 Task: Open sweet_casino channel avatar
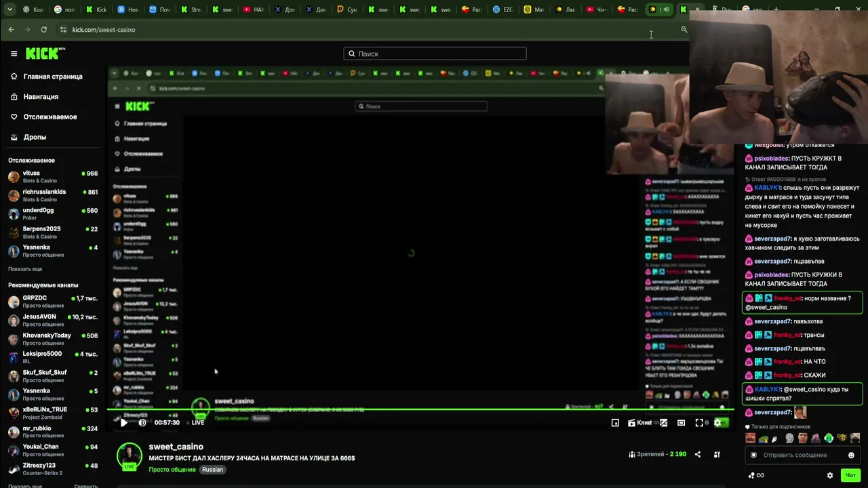tap(129, 456)
